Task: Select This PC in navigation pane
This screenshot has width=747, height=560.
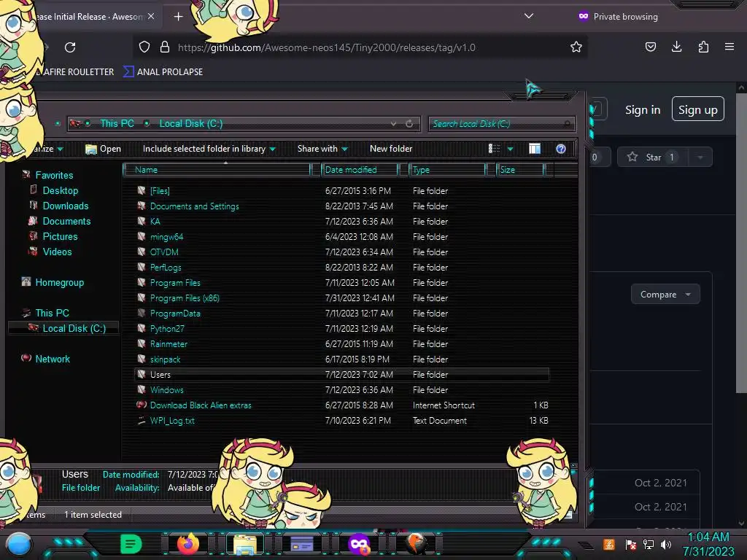Action: click(x=52, y=313)
